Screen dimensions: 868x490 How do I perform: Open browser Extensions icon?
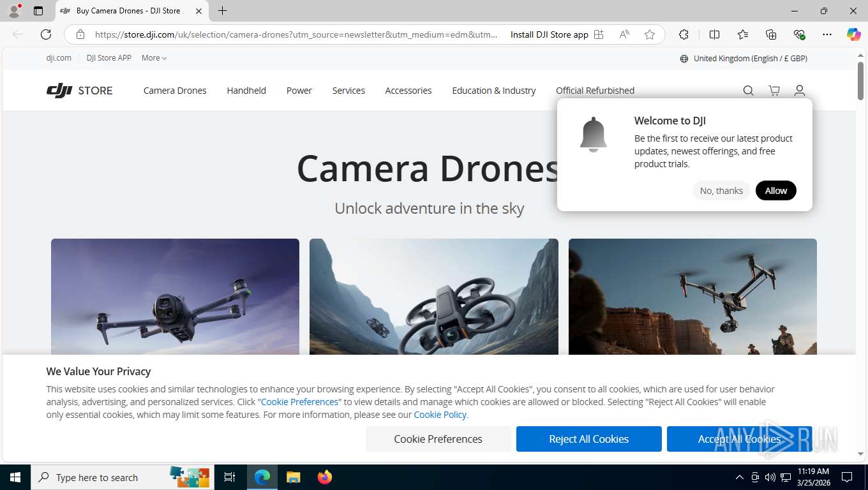point(684,34)
